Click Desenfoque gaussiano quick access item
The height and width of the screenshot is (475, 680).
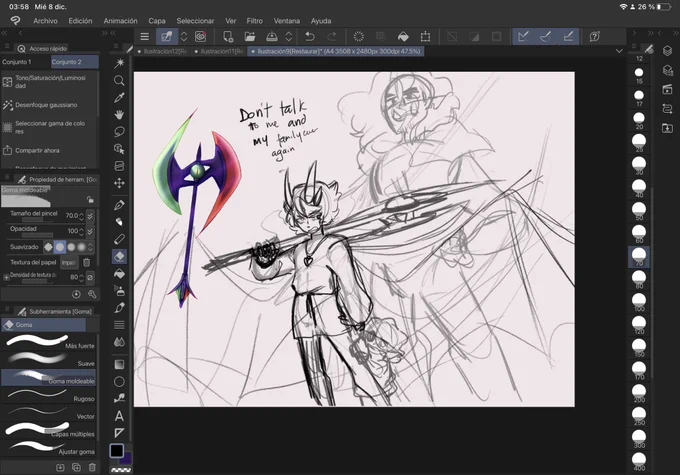pyautogui.click(x=49, y=105)
